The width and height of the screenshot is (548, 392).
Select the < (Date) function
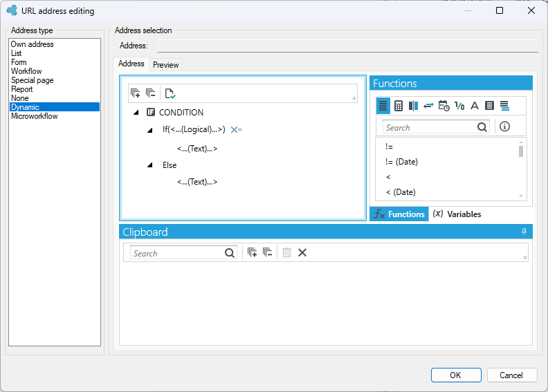401,192
